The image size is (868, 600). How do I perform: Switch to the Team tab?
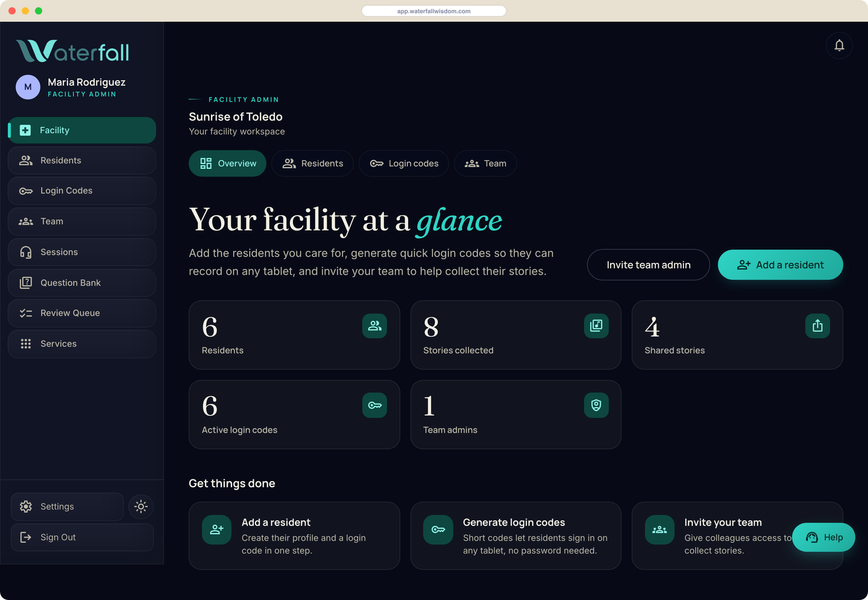tap(485, 163)
